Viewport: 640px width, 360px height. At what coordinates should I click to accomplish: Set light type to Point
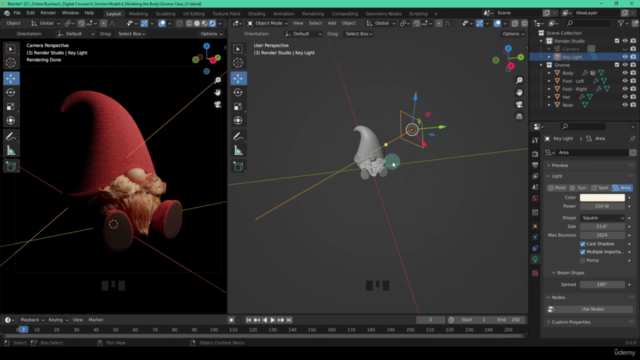[x=558, y=188]
